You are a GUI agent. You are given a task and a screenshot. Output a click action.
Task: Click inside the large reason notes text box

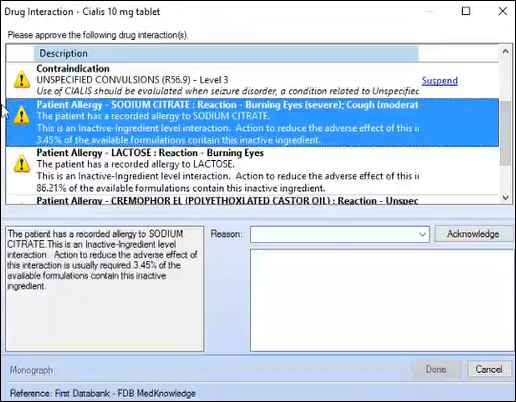382,300
